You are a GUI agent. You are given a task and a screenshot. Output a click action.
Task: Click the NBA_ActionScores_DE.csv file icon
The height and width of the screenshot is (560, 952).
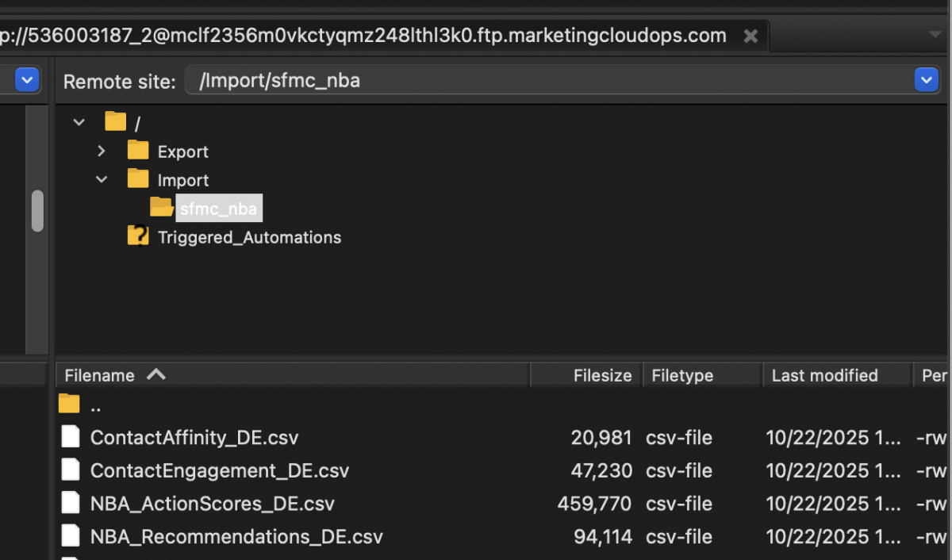coord(71,503)
